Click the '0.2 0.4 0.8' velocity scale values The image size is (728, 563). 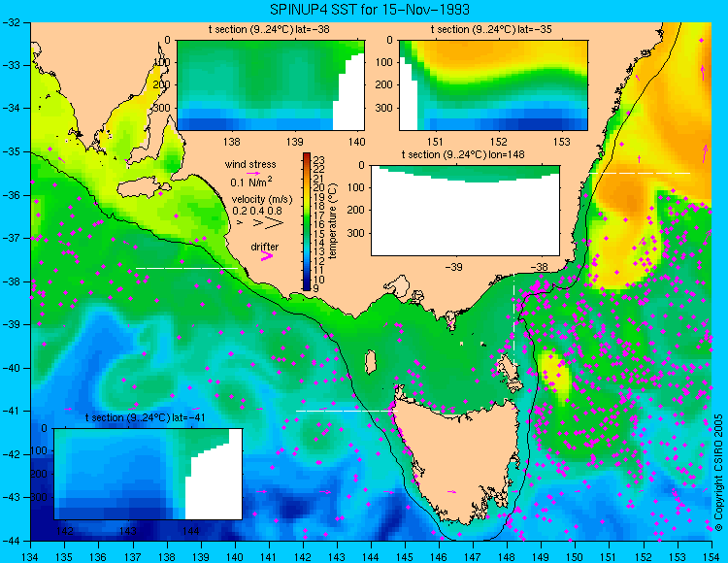coord(257,211)
